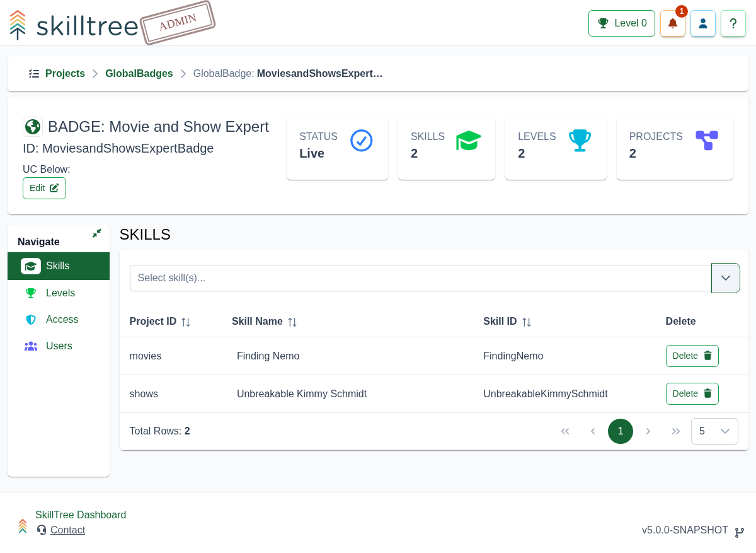The height and width of the screenshot is (553, 756).
Task: Go to GlobalBadges breadcrumb link
Action: pyautogui.click(x=139, y=74)
